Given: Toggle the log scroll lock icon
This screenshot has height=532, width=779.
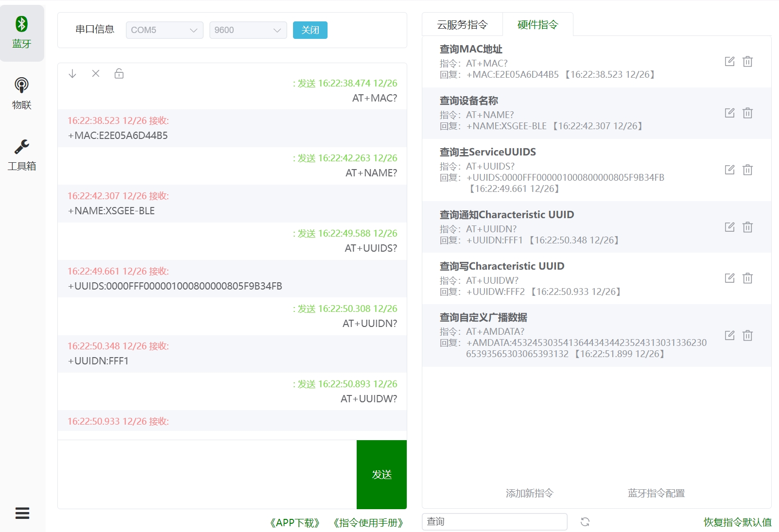Looking at the screenshot, I should (119, 74).
